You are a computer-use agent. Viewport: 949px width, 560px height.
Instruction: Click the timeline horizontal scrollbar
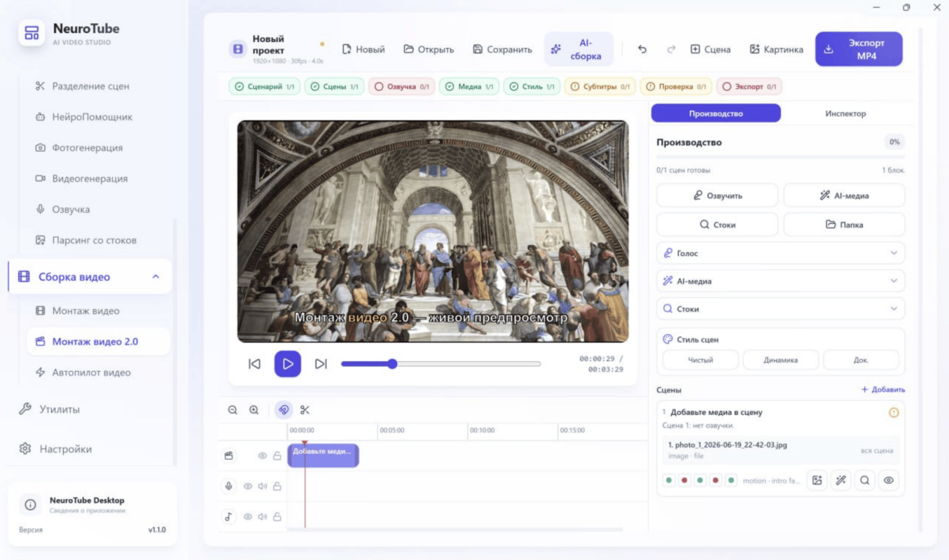click(455, 529)
